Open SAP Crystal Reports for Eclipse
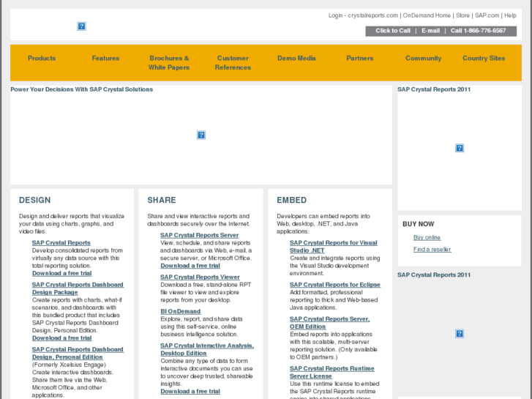This screenshot has width=532, height=399. point(335,285)
